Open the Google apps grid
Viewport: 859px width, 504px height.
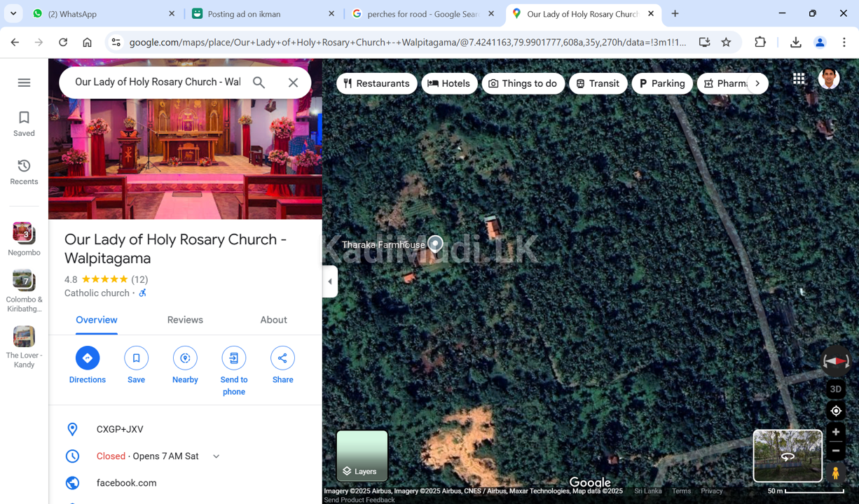point(799,79)
